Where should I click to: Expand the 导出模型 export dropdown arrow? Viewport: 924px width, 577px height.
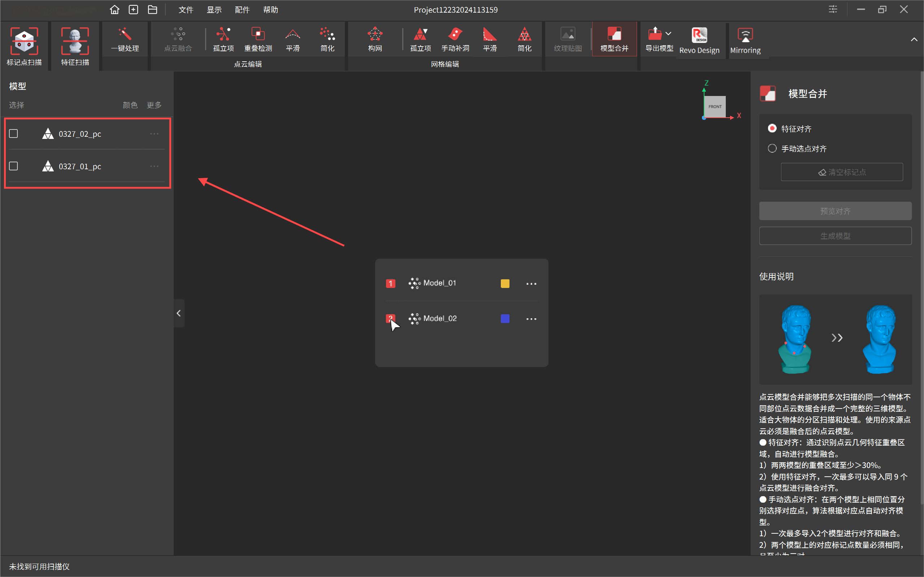coord(668,34)
